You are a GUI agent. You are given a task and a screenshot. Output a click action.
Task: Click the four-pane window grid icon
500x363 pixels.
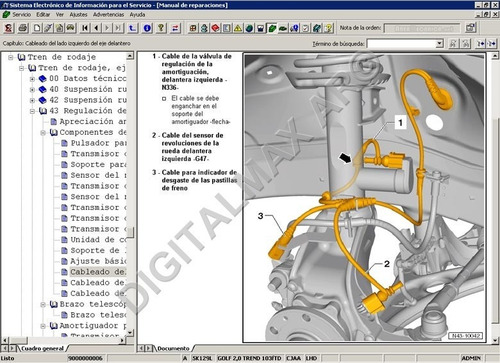193,28
